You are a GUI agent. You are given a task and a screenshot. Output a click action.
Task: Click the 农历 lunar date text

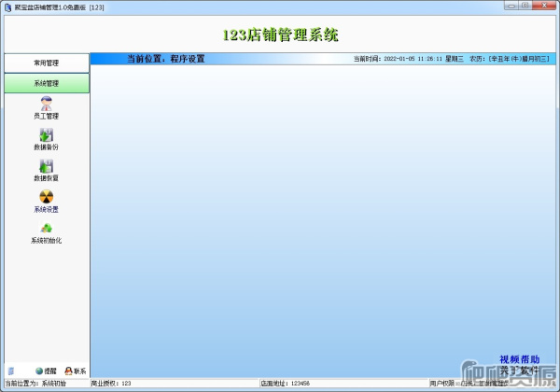pyautogui.click(x=510, y=59)
